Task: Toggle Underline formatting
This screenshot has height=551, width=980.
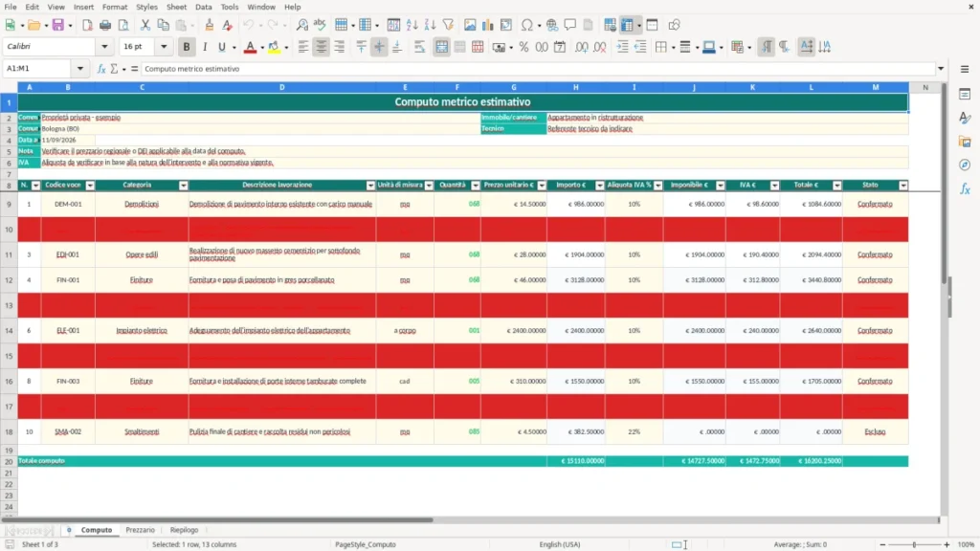Action: pos(221,47)
